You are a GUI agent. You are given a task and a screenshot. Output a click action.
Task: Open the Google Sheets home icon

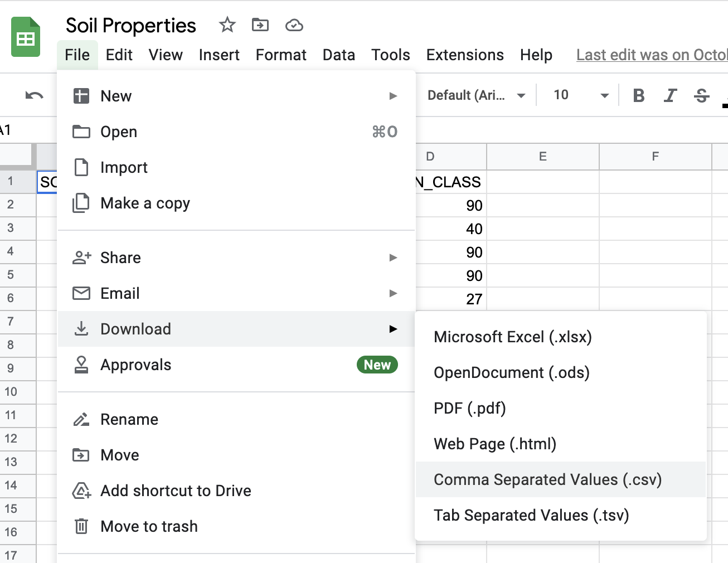click(x=26, y=37)
